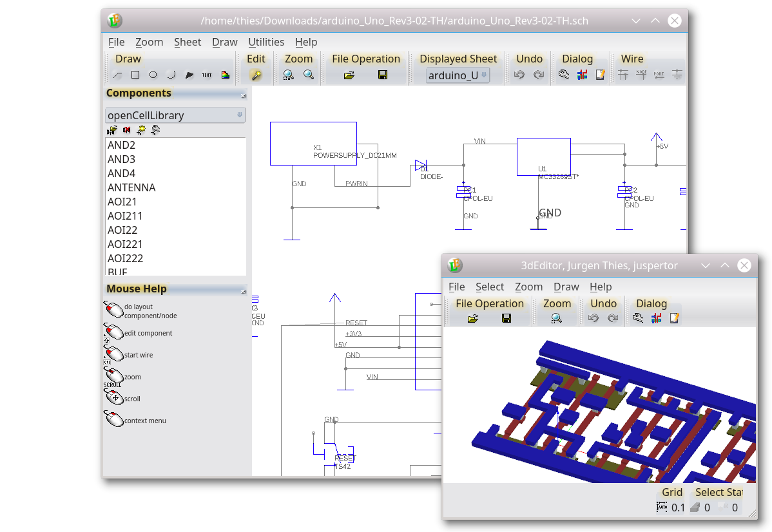772x532 pixels.
Task: Click zoom-fit magnifier in 3dEditor
Action: pyautogui.click(x=556, y=318)
